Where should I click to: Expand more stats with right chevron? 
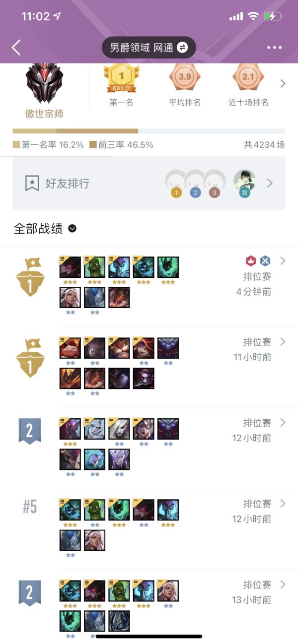click(283, 83)
